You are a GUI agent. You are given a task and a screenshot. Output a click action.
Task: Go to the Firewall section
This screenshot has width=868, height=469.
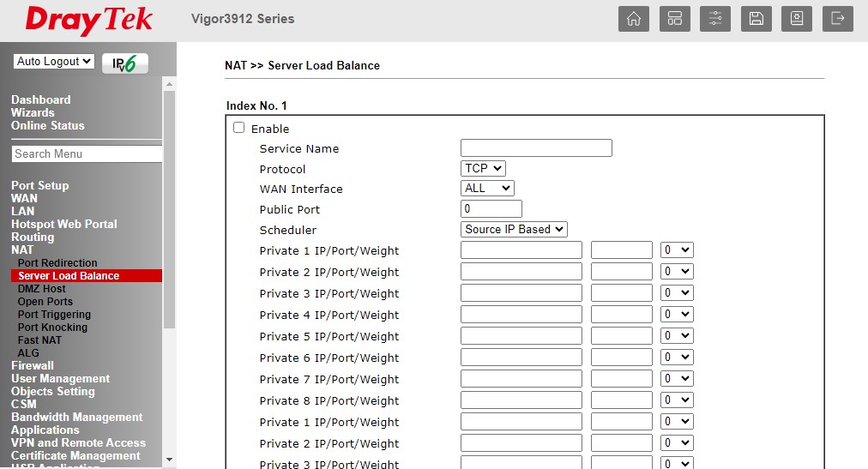(x=33, y=365)
